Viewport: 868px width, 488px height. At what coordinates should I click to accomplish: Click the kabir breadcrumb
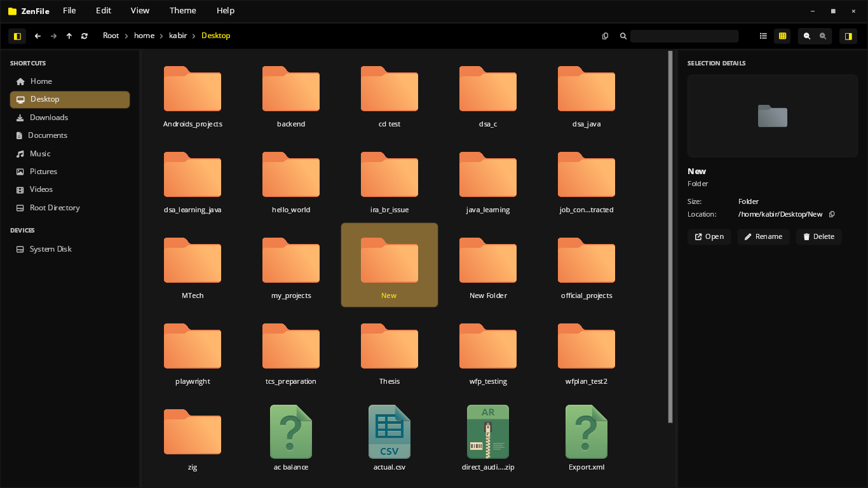[178, 36]
